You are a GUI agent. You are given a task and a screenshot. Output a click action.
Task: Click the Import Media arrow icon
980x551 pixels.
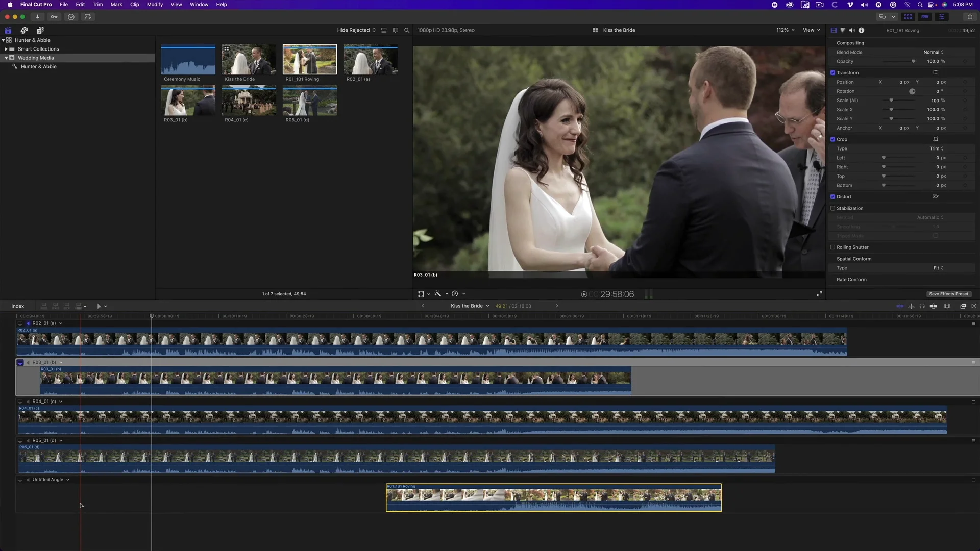click(x=37, y=17)
